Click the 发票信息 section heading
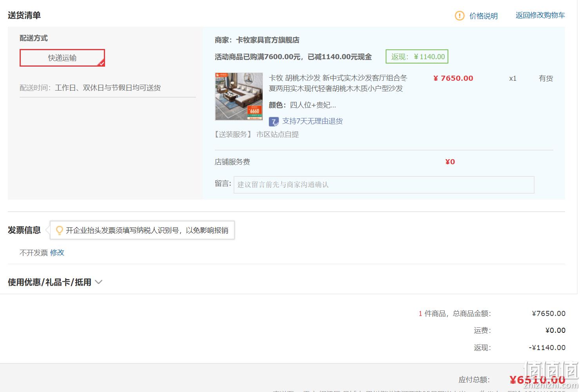 tap(24, 230)
